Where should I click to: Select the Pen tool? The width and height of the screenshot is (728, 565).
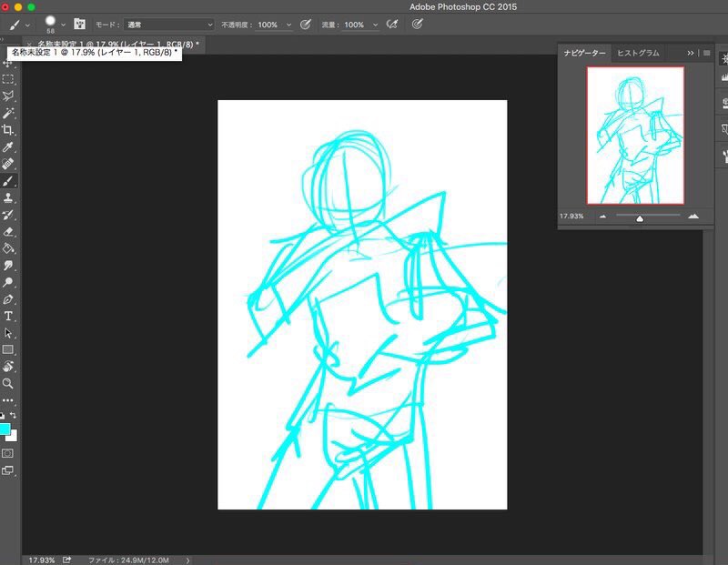click(x=8, y=299)
